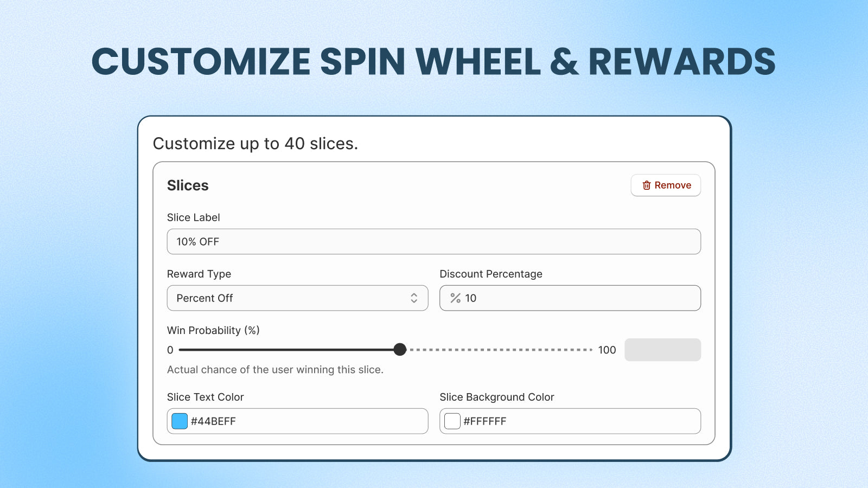The image size is (868, 488).
Task: Click the Win Probability (%) label
Action: coord(213,330)
